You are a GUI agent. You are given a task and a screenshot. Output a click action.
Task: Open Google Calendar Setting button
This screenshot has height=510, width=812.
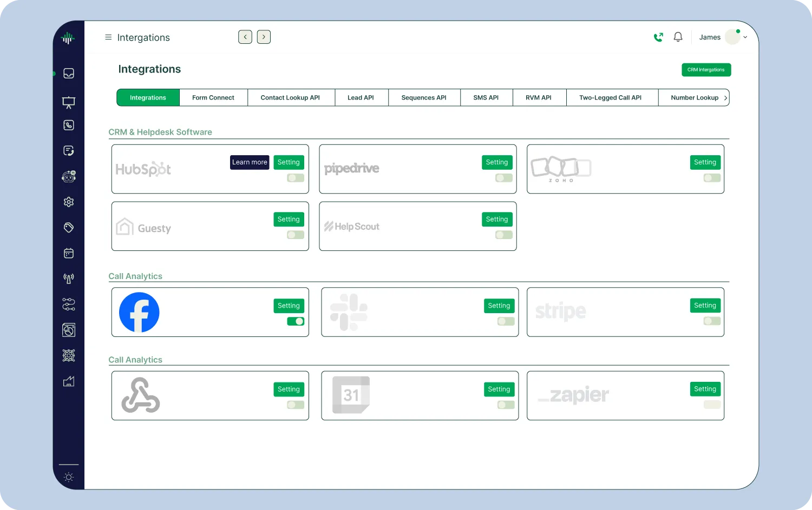click(x=499, y=389)
